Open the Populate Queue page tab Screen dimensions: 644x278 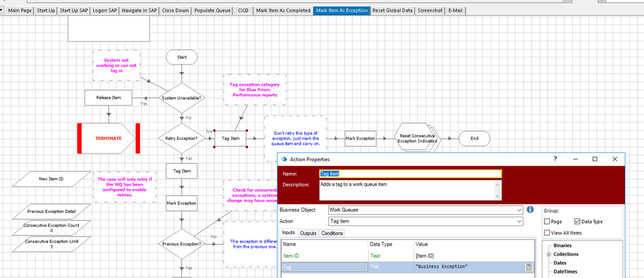213,10
